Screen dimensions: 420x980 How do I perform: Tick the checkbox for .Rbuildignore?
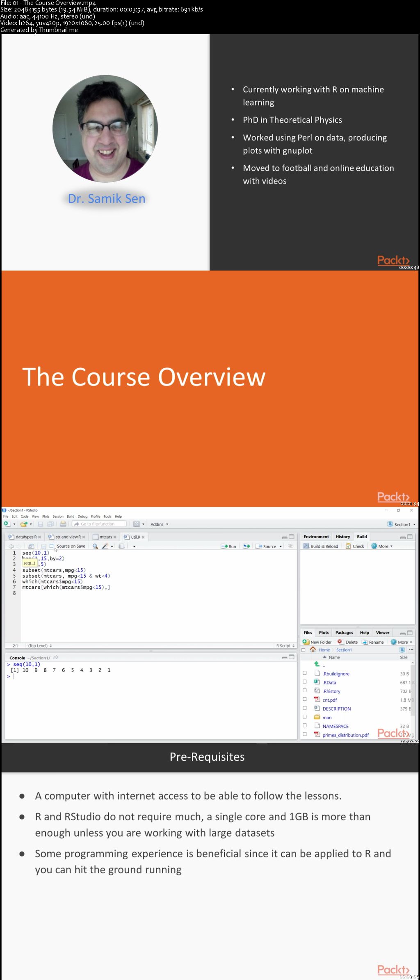tap(305, 673)
